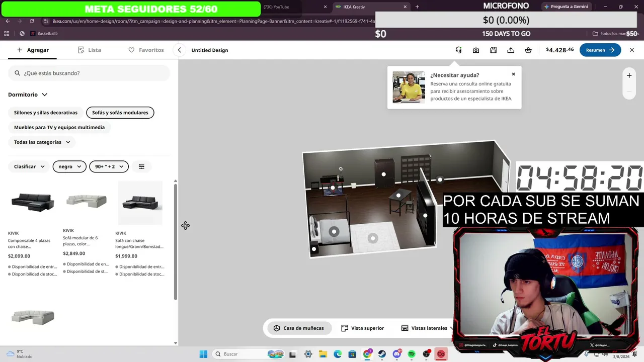This screenshot has height=362, width=644.
Task: Switch to Discord on the taskbar
Action: [397, 354]
